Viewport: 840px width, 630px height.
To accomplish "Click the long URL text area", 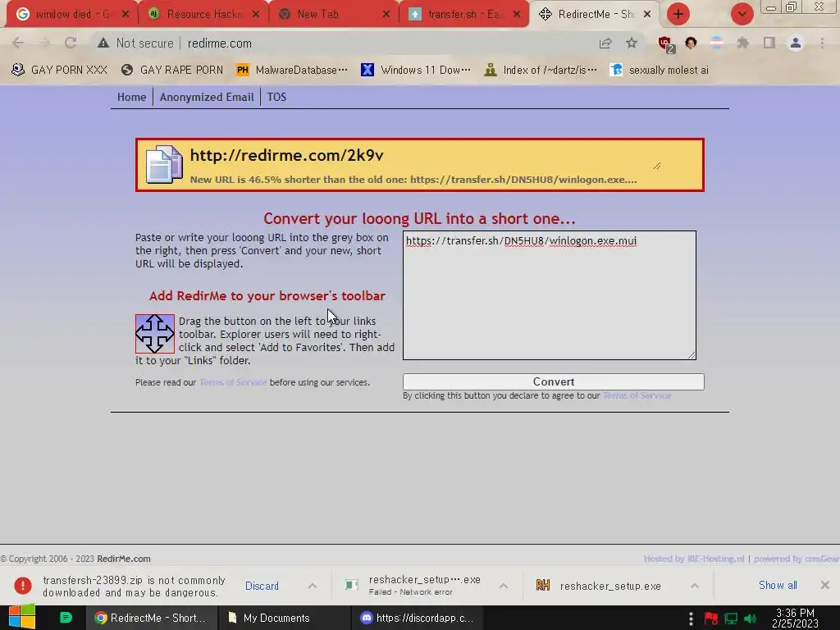I will click(550, 295).
